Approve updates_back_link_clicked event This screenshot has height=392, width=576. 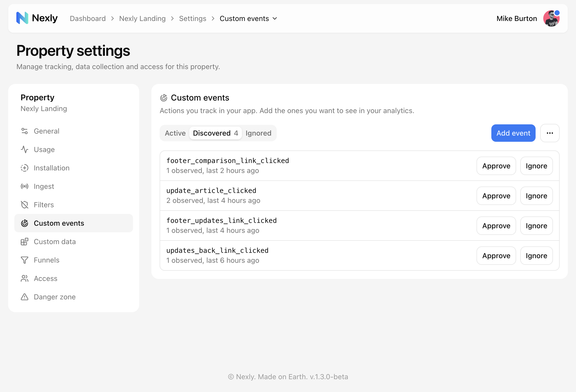point(496,256)
